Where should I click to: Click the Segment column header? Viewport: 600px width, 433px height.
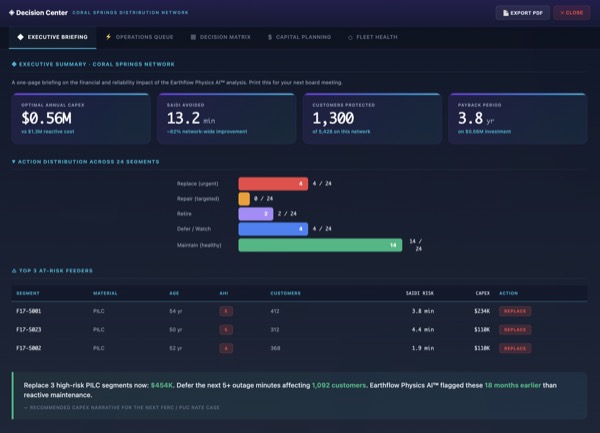tap(28, 293)
